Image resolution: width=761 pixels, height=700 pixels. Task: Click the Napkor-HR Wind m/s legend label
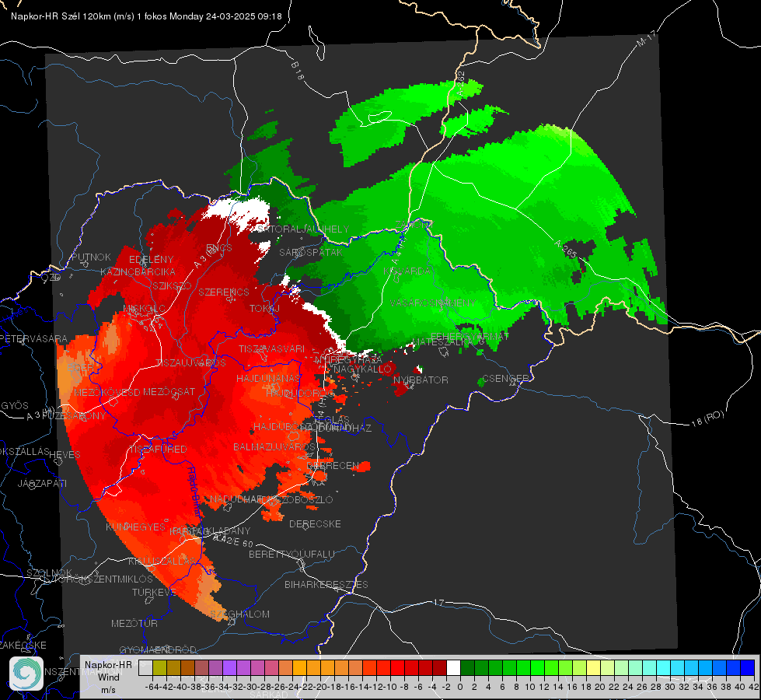[108, 677]
